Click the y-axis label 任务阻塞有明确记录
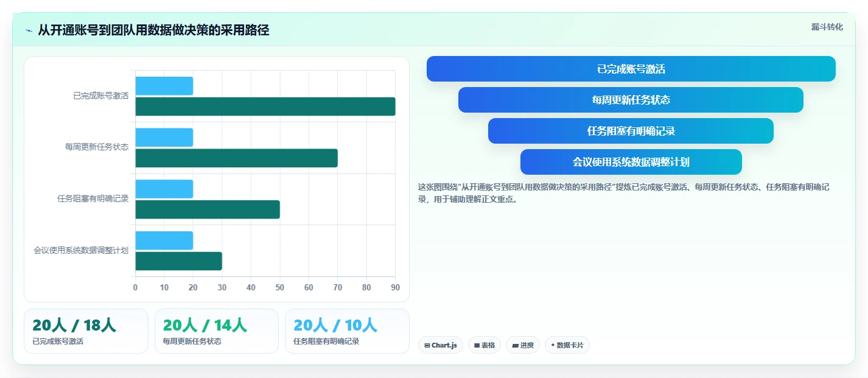868x378 pixels. [93, 198]
